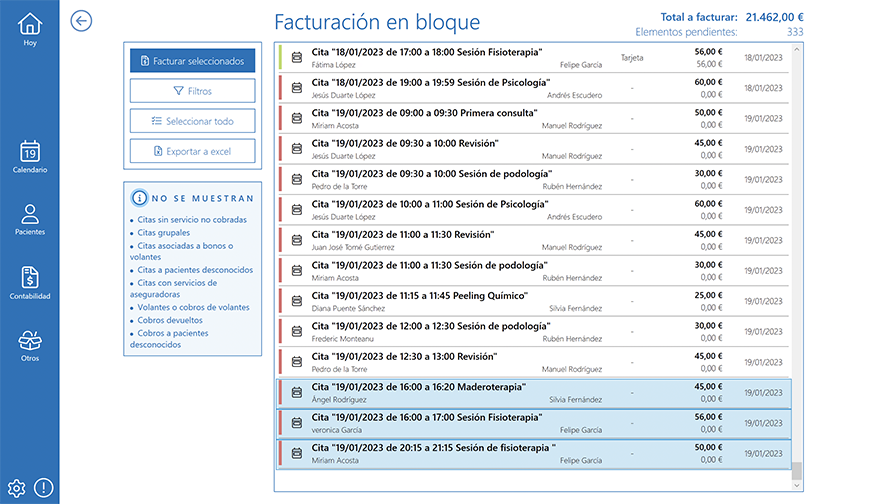Click Facturación en bloque heading
Screen dimensions: 896x504
[x=377, y=22]
